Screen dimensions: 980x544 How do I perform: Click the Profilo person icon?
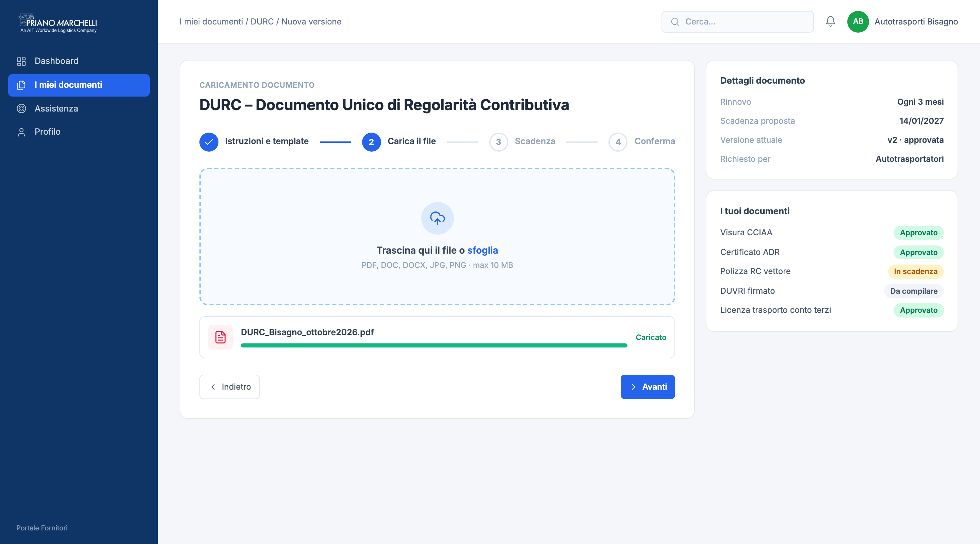pyautogui.click(x=21, y=132)
